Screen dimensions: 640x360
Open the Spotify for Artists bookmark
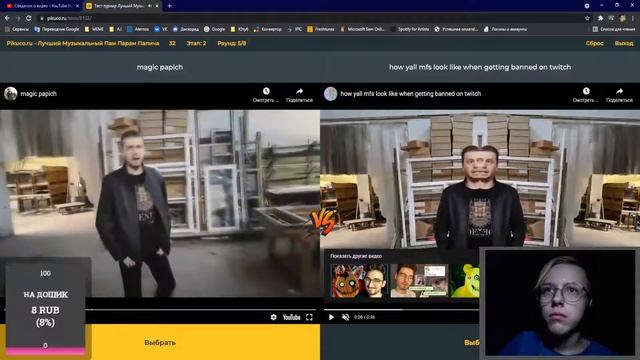click(x=410, y=29)
